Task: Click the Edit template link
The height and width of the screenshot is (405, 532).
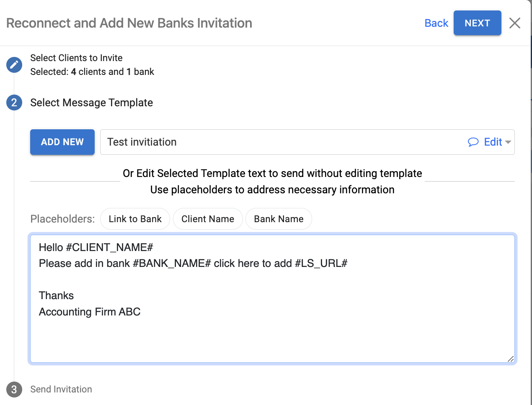Action: click(x=493, y=142)
